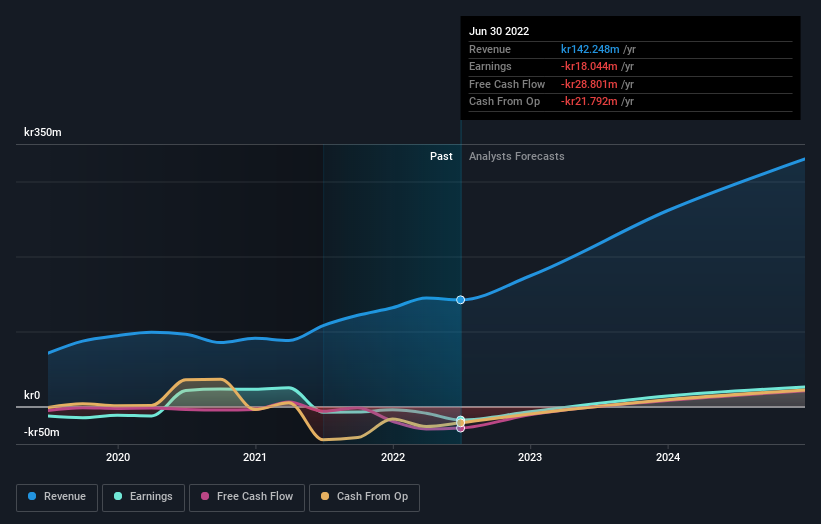This screenshot has width=821, height=524.
Task: Click the Past label
Action: click(x=441, y=157)
